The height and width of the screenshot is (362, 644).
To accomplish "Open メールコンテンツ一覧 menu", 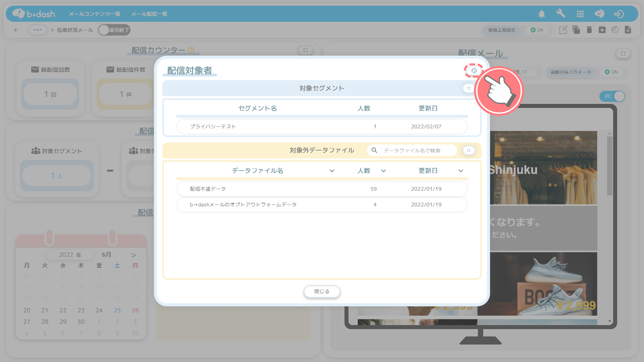I will click(94, 14).
